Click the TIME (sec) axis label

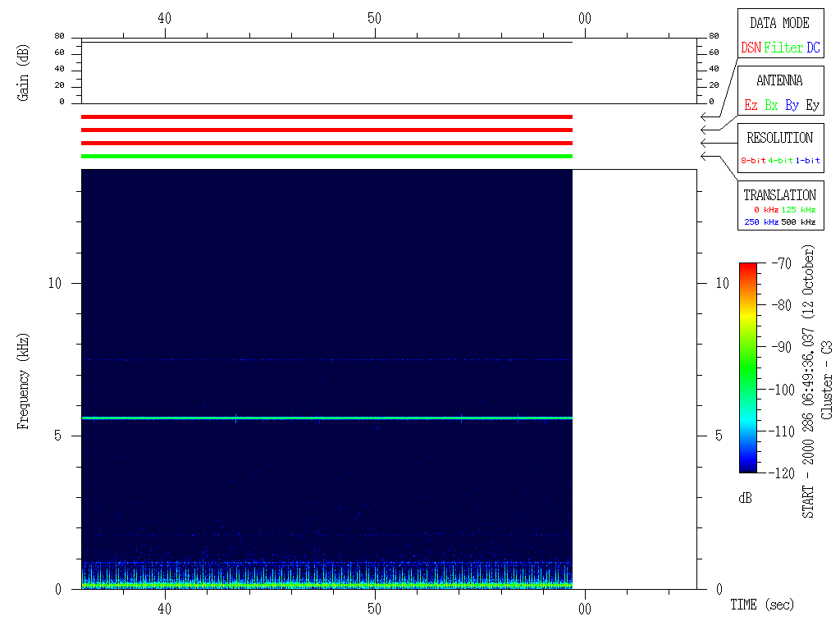(762, 605)
